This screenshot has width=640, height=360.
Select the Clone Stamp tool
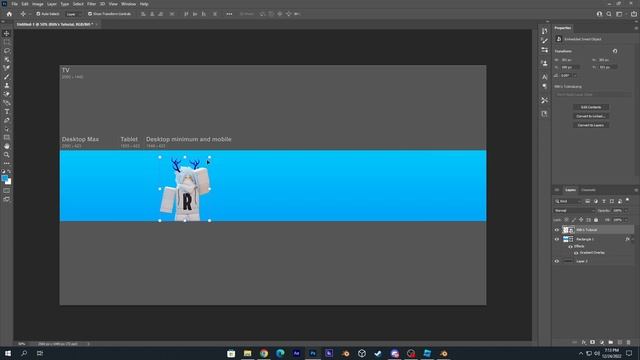(x=7, y=85)
